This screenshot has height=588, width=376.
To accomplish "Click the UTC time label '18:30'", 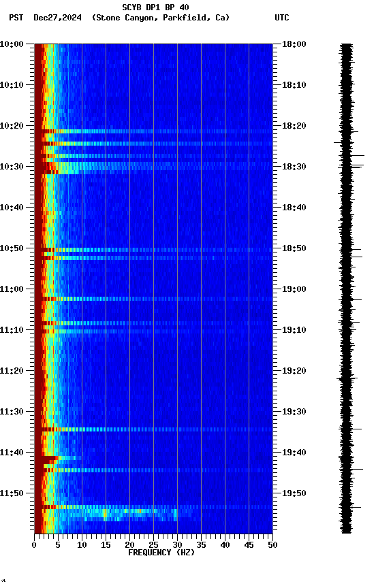I will pos(294,167).
